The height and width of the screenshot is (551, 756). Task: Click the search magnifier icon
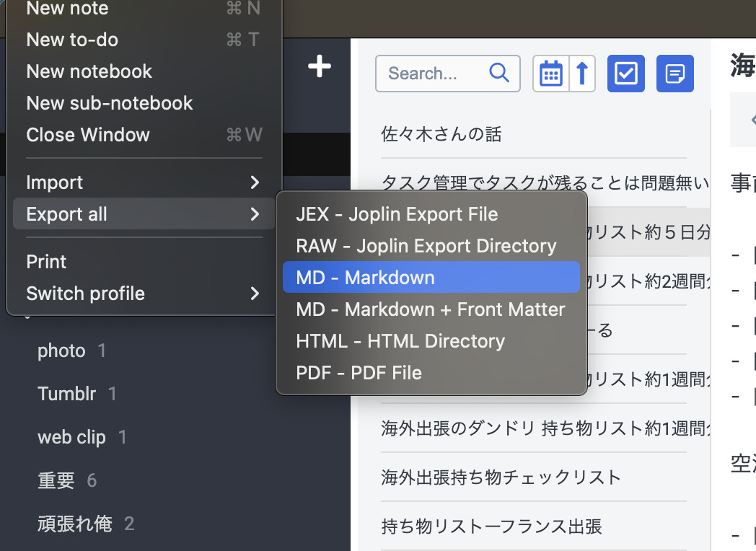tap(498, 73)
